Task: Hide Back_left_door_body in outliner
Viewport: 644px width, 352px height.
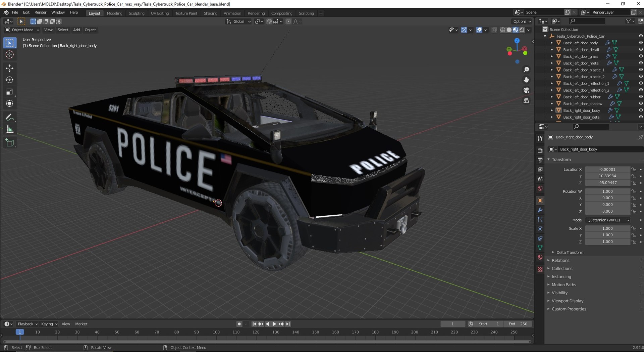Action: tap(641, 43)
